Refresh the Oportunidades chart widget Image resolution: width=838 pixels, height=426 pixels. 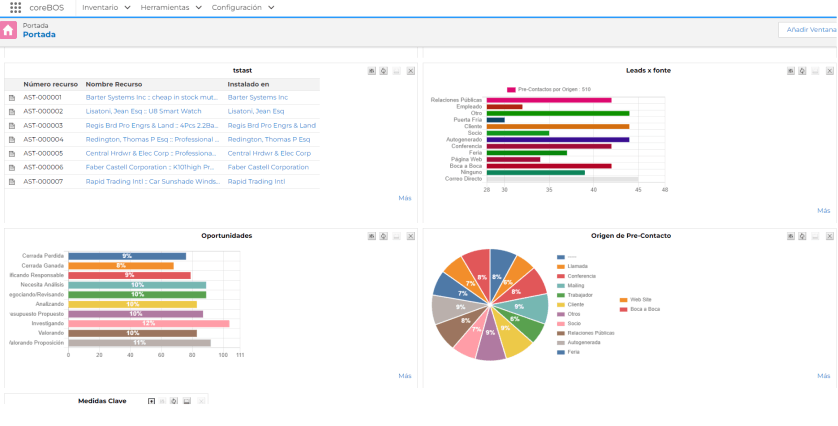tap(384, 236)
